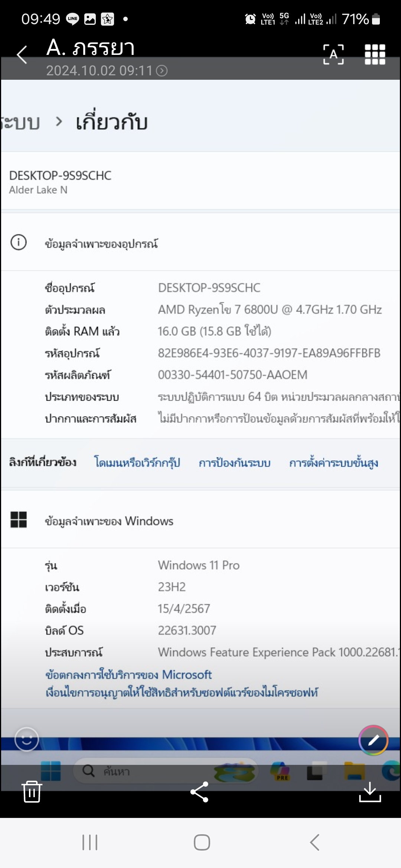Tap the download save icon

(x=370, y=792)
